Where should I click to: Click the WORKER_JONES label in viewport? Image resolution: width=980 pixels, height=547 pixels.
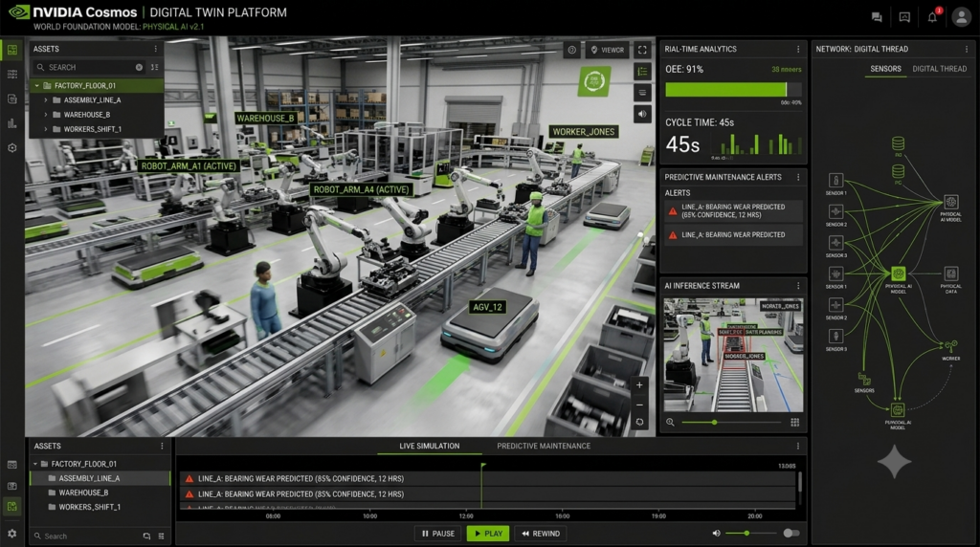point(583,132)
